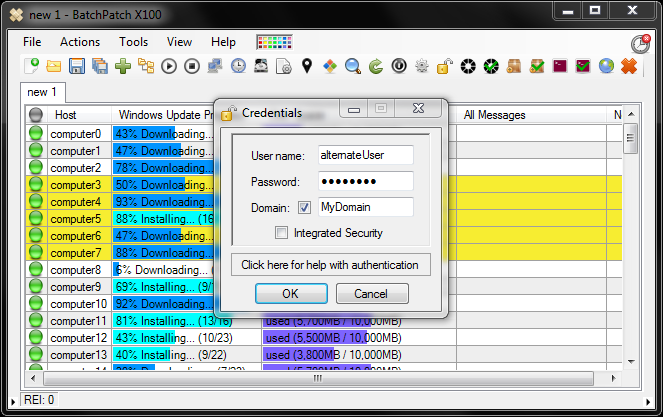Image resolution: width=663 pixels, height=417 pixels.
Task: Open a file with the folder icon
Action: [x=54, y=66]
